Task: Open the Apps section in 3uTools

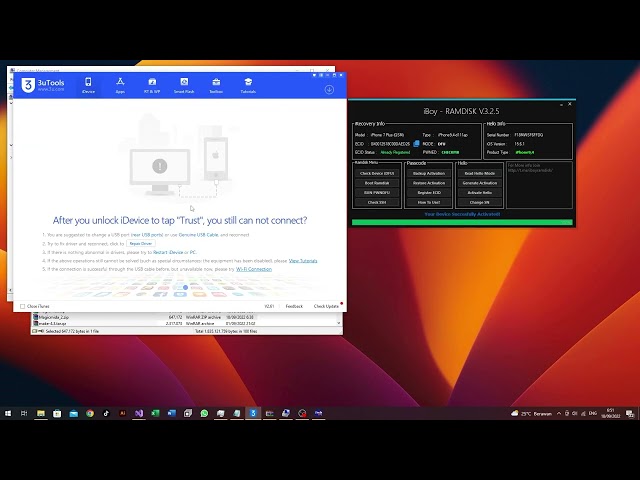Action: coord(120,85)
